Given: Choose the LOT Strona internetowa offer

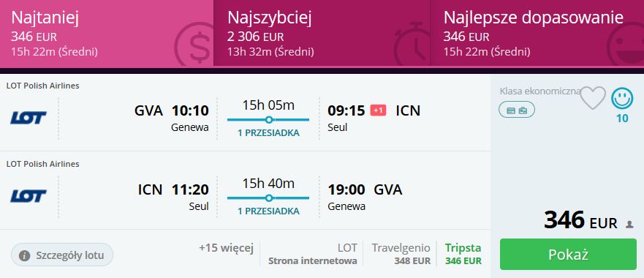Looking at the screenshot, I should pos(313,254).
